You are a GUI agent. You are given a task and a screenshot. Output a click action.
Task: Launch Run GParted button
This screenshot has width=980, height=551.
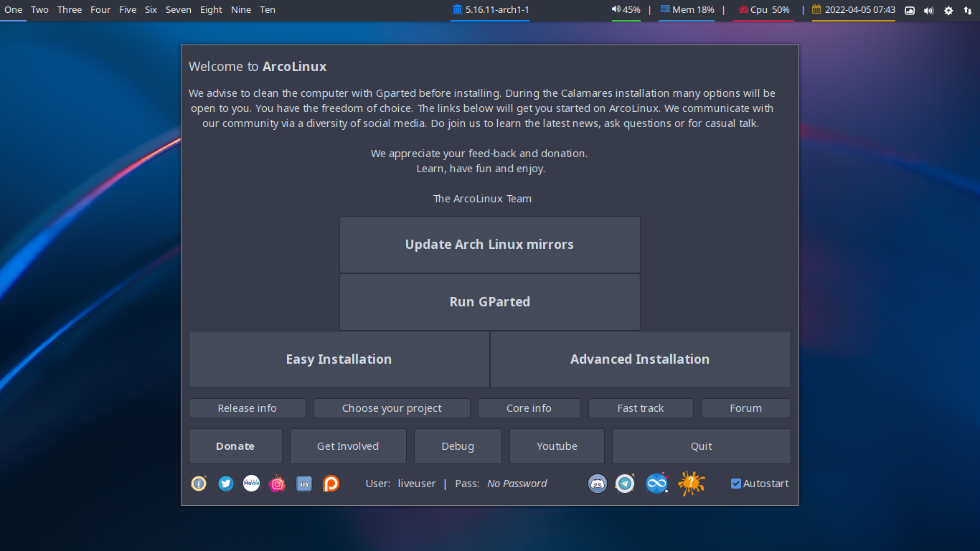490,302
